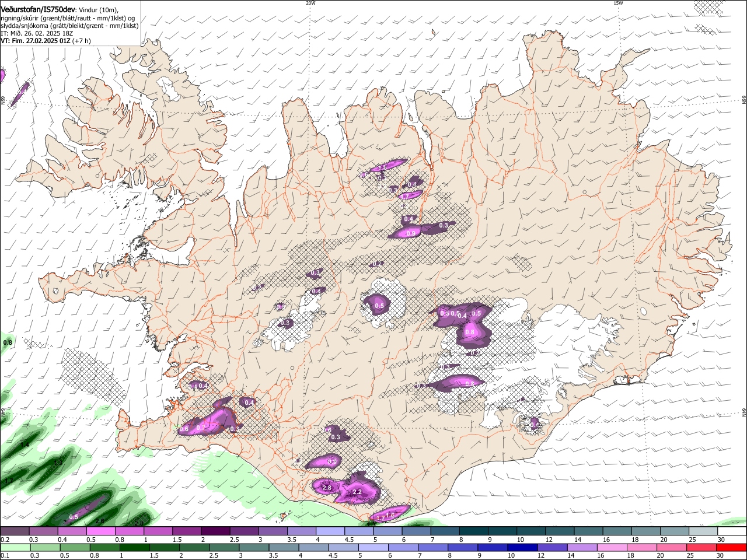
Task: Click the bright magenta 0.5–0.8 swatch in the upper legend row
Action: pos(100,531)
